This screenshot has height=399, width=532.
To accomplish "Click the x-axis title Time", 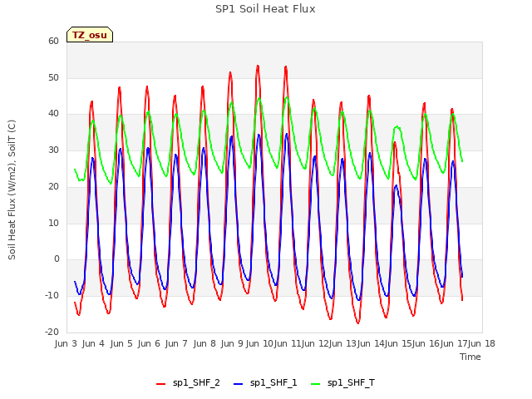I will coord(470,357).
